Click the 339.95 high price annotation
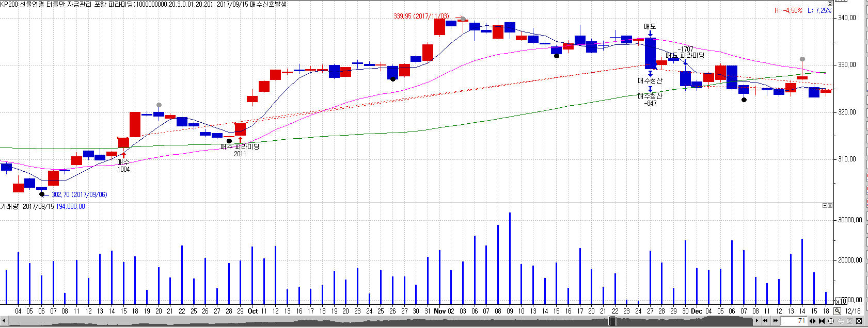Screen dimensions: 868x328 click(421, 17)
